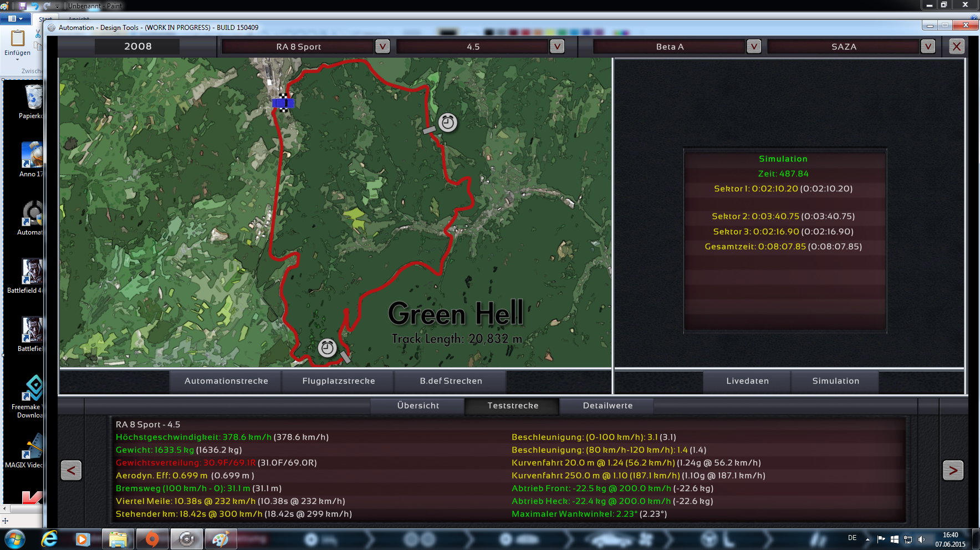
Task: Expand the engine variant dropdown next to SAZA
Action: (x=928, y=47)
